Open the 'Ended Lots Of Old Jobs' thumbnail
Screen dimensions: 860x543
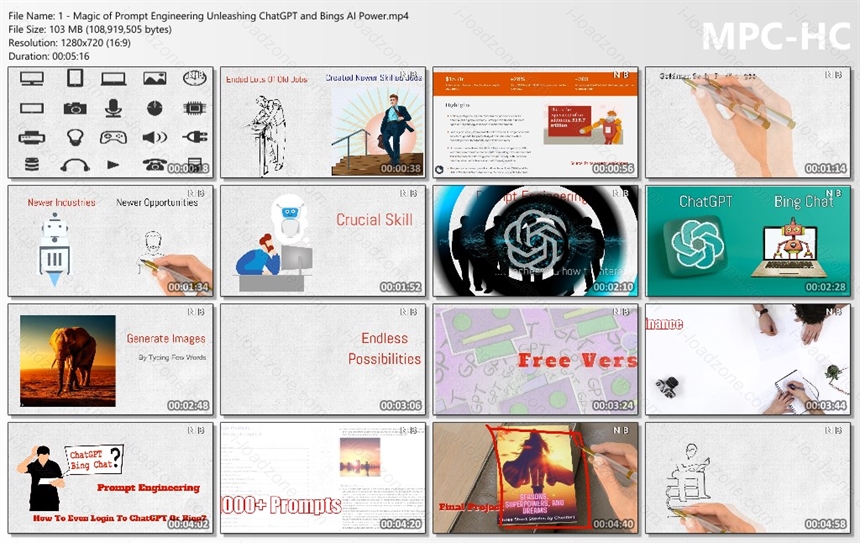[x=322, y=122]
